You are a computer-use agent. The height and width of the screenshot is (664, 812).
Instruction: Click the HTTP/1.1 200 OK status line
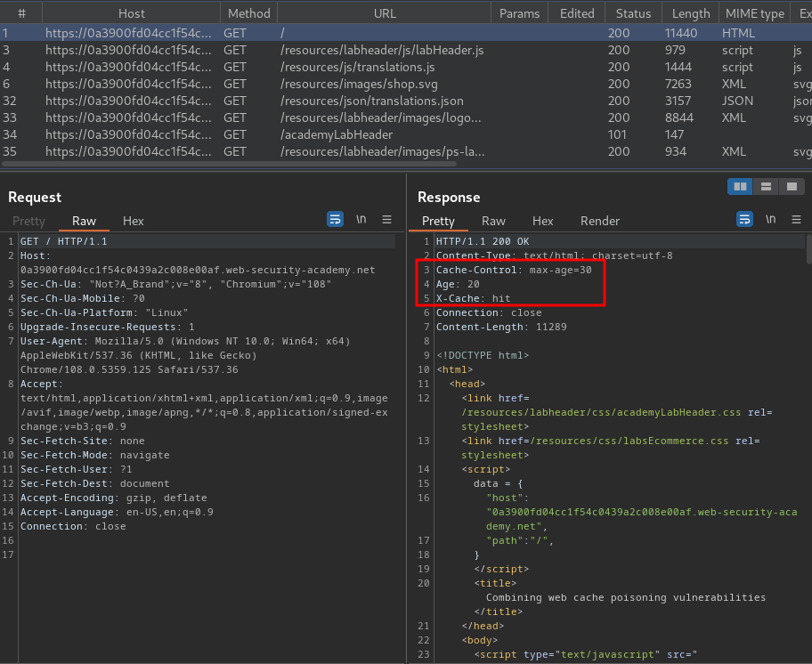point(483,241)
